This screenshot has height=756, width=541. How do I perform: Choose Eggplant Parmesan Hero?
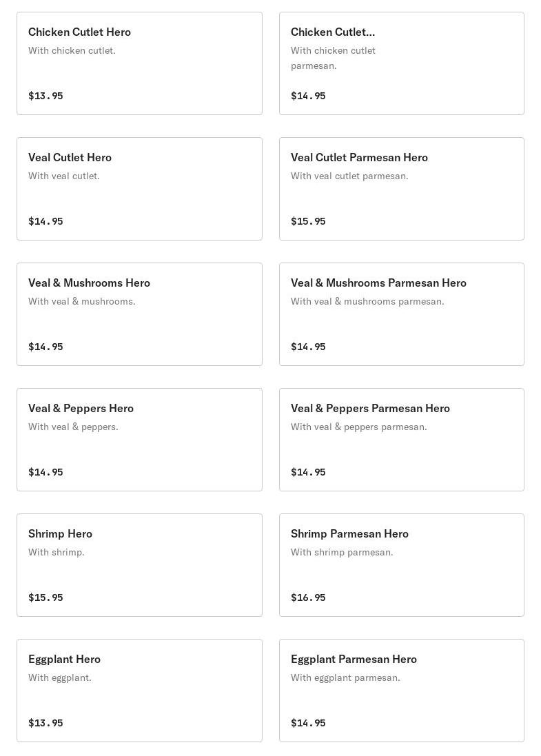point(401,691)
